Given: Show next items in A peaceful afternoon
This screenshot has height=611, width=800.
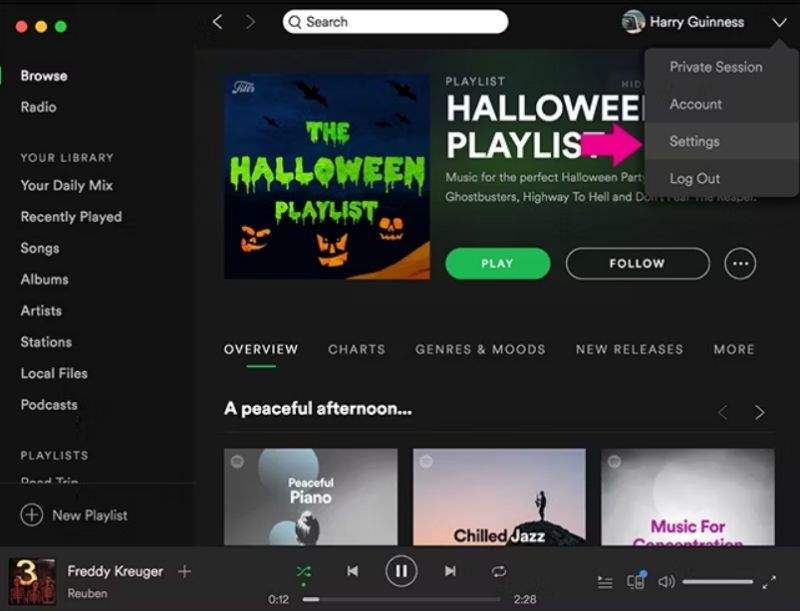Looking at the screenshot, I should pos(760,412).
